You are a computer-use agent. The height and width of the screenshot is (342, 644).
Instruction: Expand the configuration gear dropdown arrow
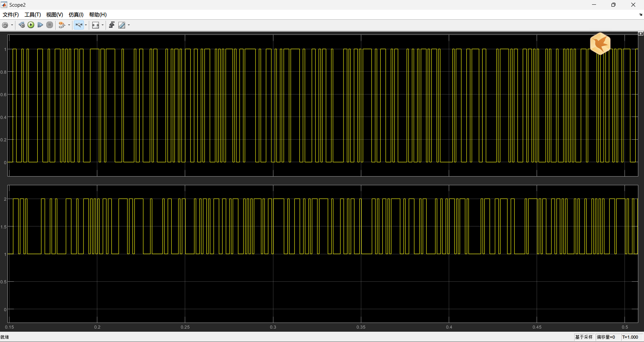(x=12, y=25)
